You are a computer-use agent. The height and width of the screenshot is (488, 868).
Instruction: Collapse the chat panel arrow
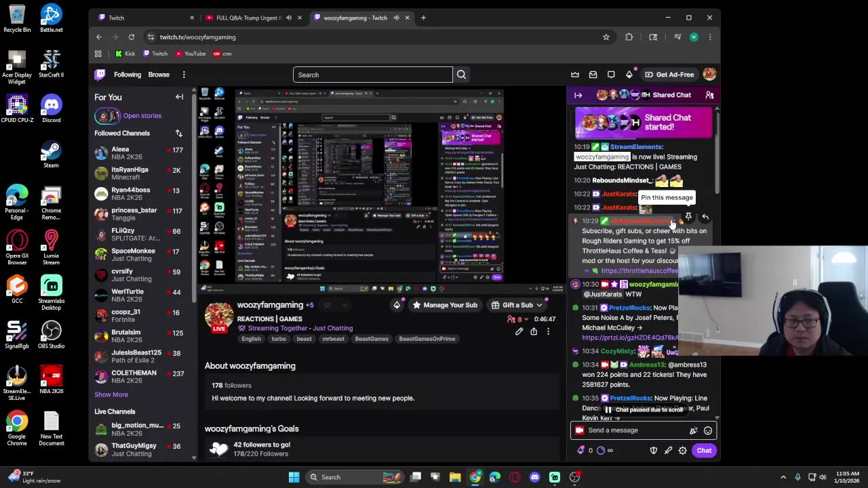[578, 95]
